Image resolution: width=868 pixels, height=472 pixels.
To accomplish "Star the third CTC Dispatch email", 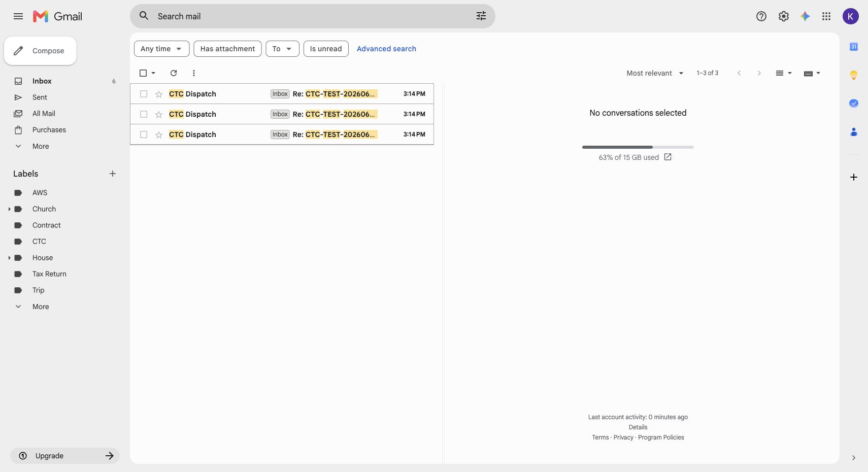I will point(159,134).
